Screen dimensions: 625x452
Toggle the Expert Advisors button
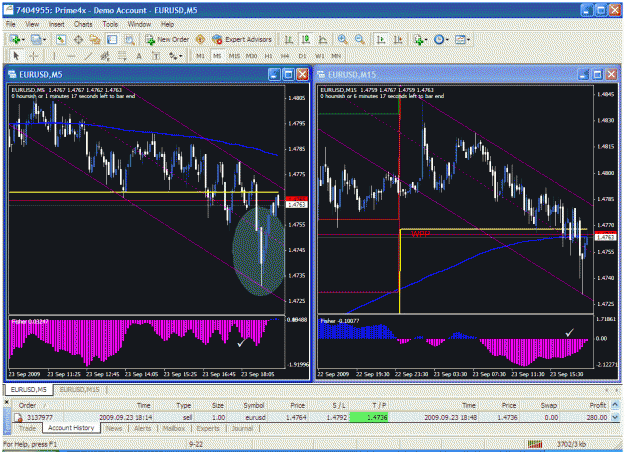[x=242, y=39]
